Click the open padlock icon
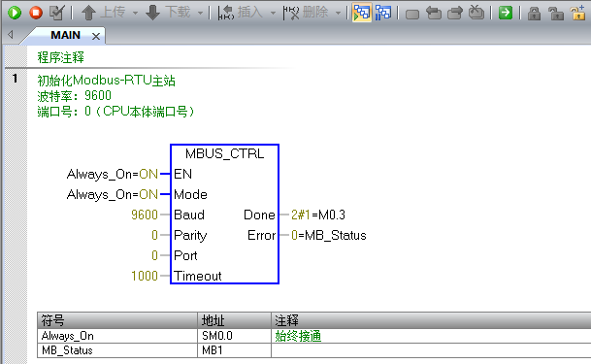This screenshot has width=591, height=364. [555, 14]
